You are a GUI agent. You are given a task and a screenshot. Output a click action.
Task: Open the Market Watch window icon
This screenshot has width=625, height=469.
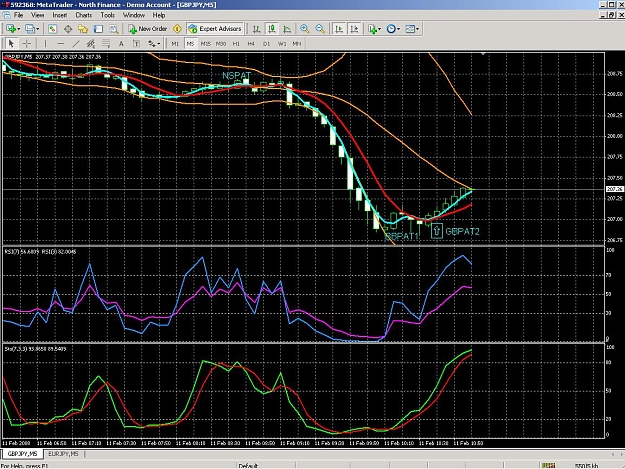52,29
